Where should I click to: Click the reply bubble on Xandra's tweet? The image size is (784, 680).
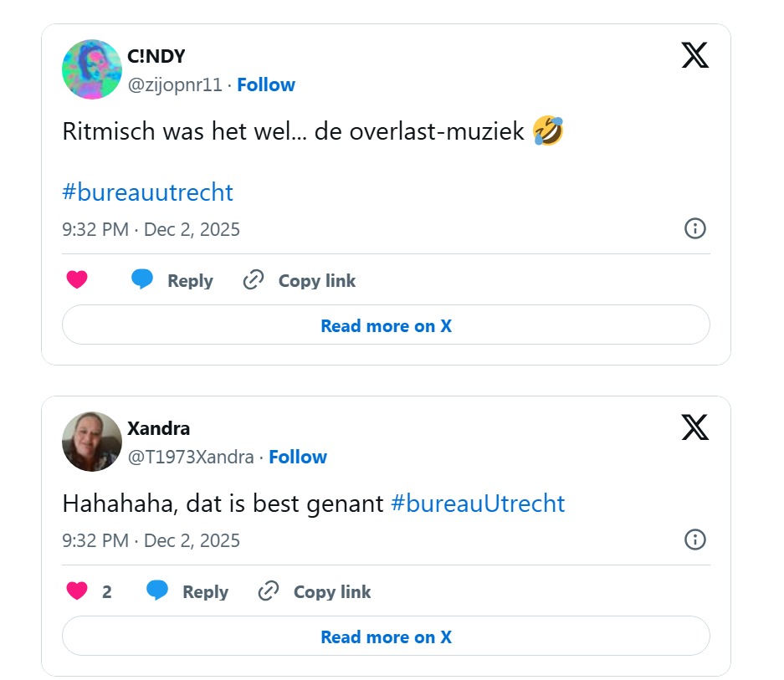(x=157, y=591)
